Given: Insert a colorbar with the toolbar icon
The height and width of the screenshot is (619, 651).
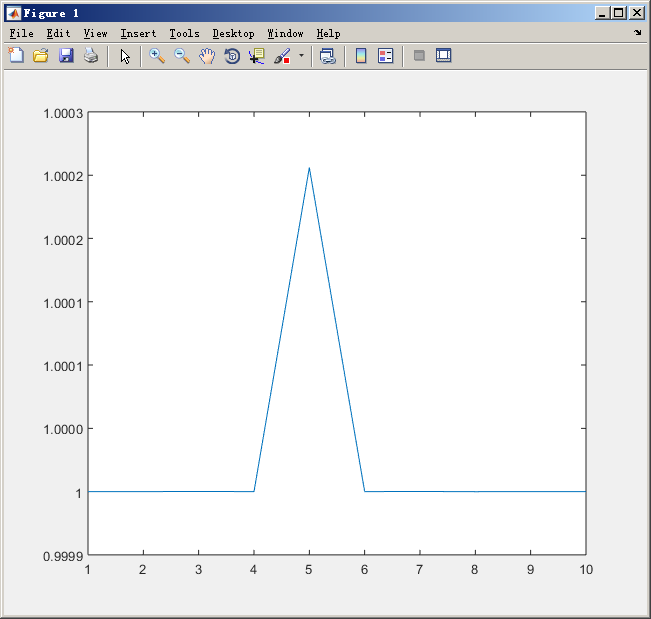Looking at the screenshot, I should click(361, 55).
